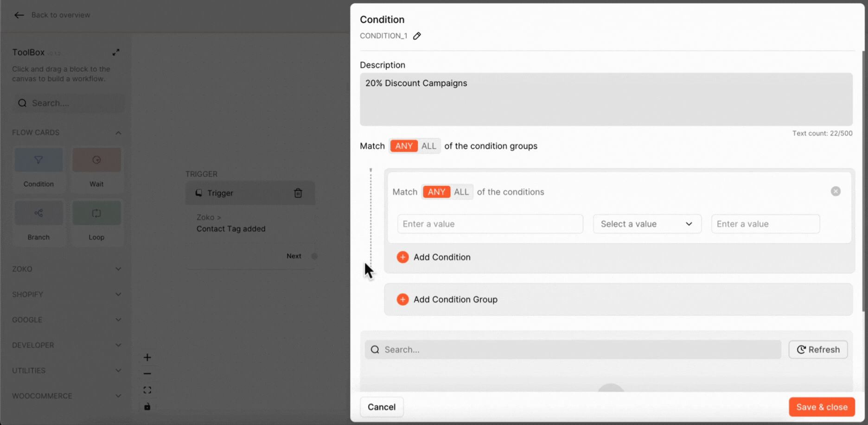Lock the canvas with padlock icon

point(147,406)
